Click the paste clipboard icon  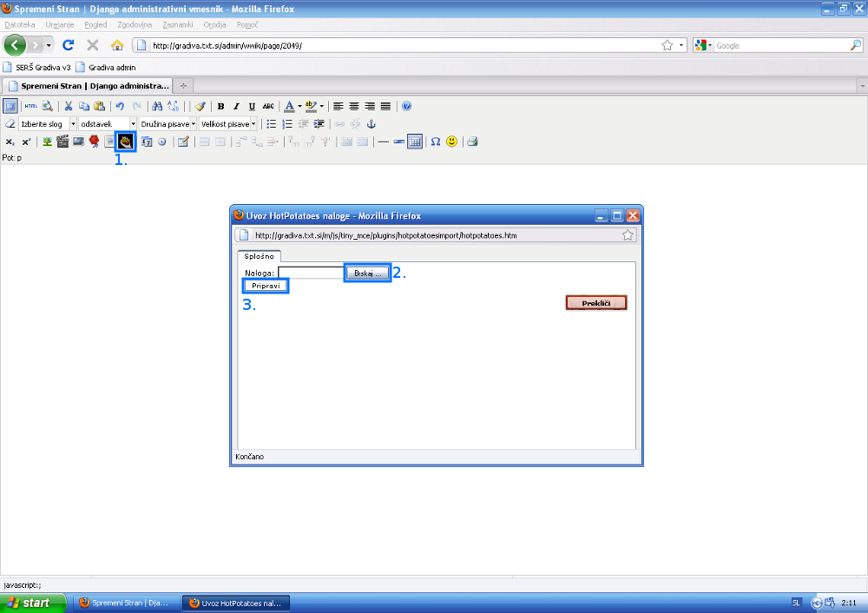click(100, 106)
